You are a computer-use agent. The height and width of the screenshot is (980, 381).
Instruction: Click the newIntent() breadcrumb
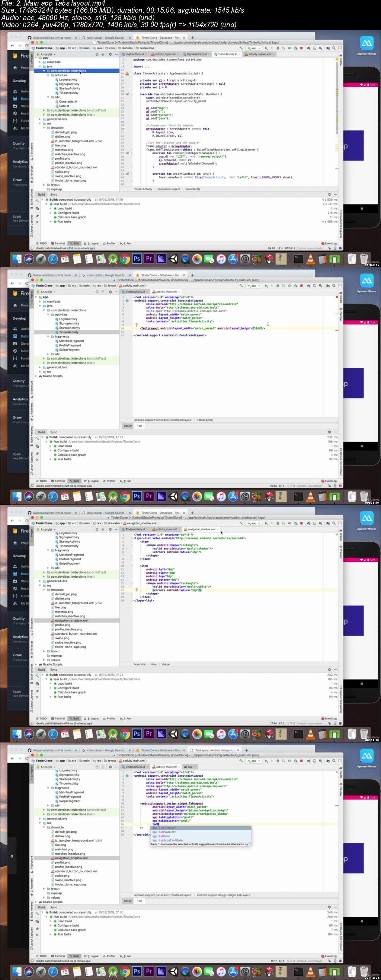(193, 189)
